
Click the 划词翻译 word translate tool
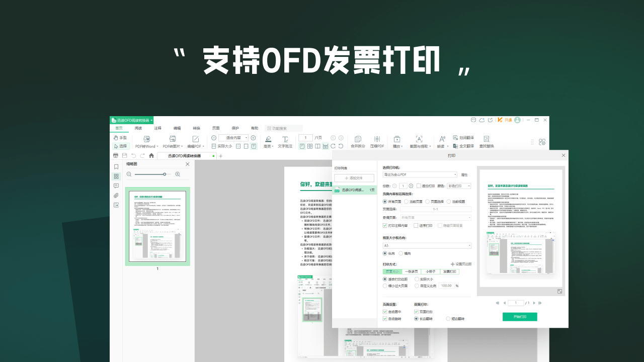point(463,137)
